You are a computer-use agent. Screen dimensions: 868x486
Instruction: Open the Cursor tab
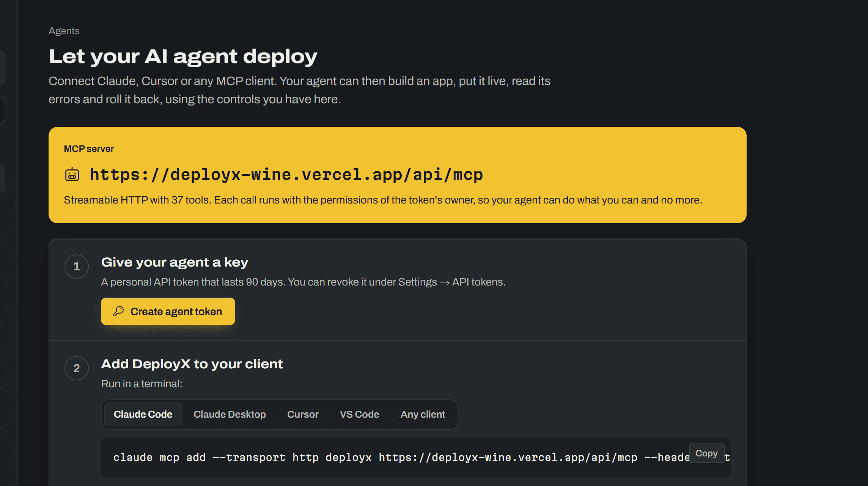[x=303, y=414]
